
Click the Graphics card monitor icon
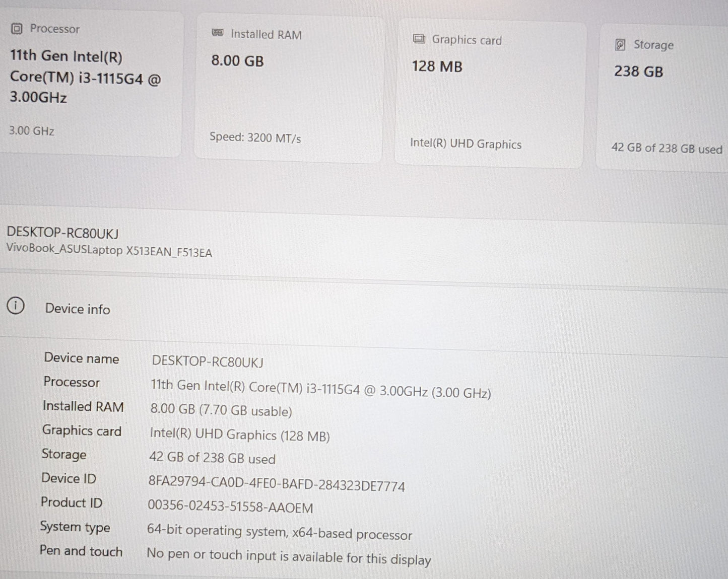click(x=419, y=39)
